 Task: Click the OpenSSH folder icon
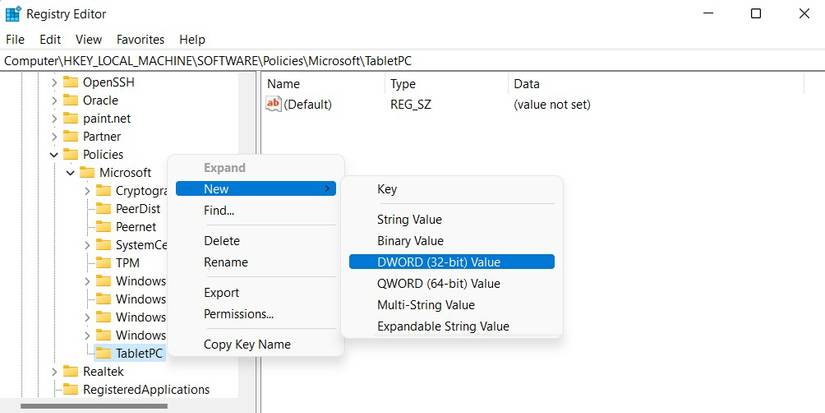coord(70,82)
